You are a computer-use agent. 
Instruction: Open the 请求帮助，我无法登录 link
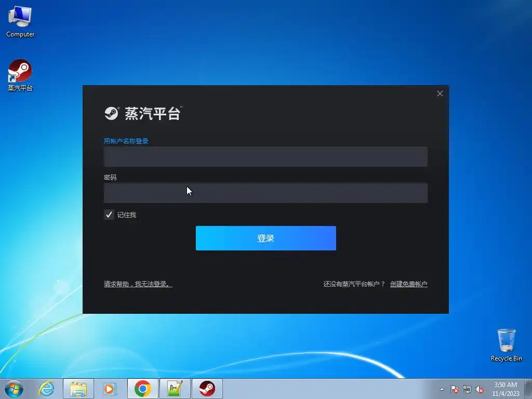click(138, 284)
